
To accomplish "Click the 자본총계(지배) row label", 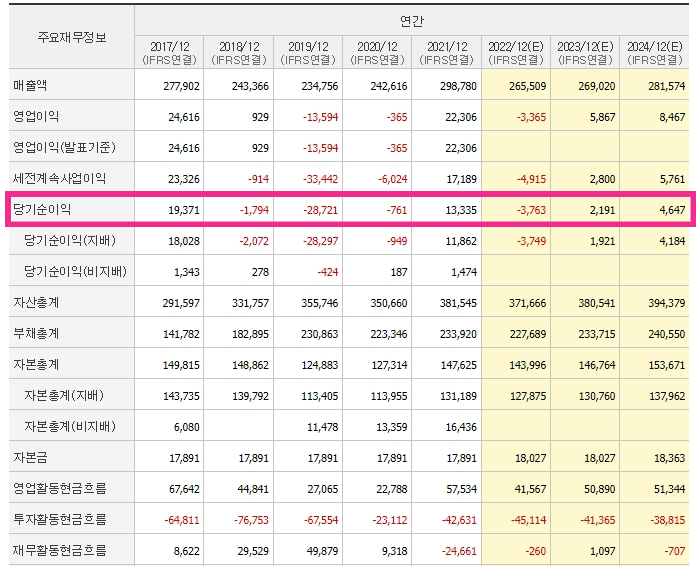I will coord(64,395).
